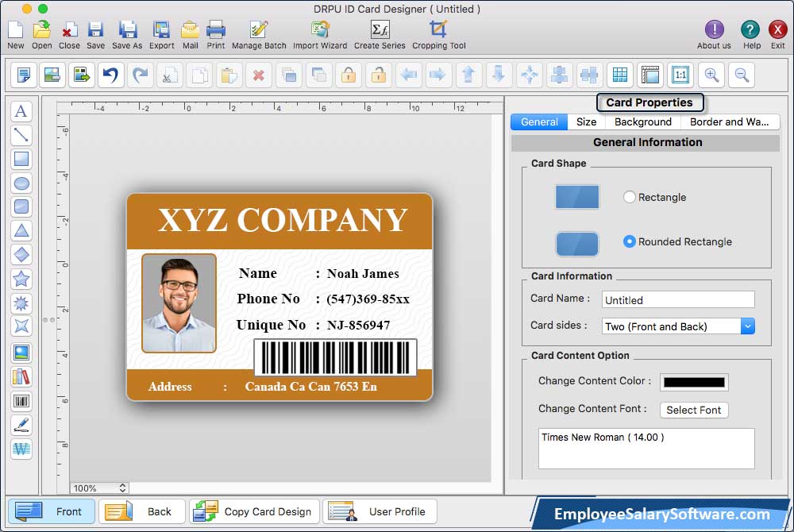This screenshot has height=532, width=794.
Task: Open the black content color swatch
Action: pyautogui.click(x=694, y=382)
